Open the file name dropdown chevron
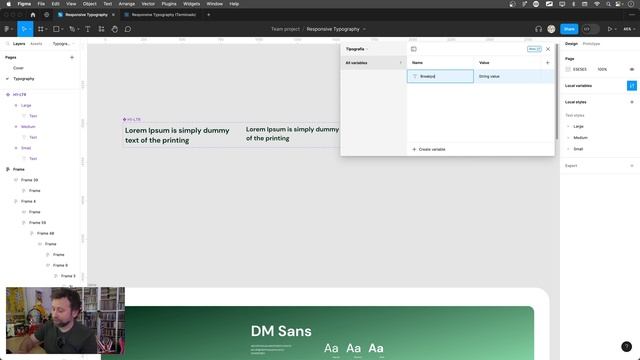 [x=364, y=29]
